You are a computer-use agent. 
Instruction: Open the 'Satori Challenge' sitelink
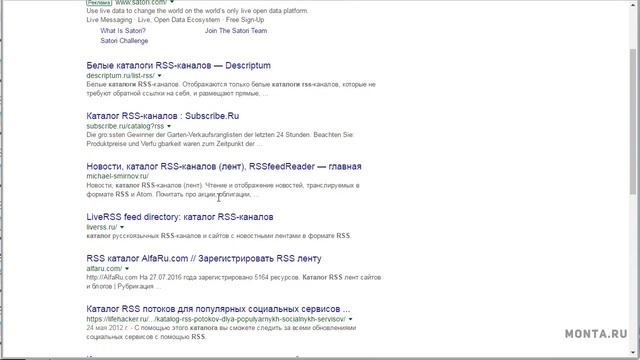[x=124, y=41]
